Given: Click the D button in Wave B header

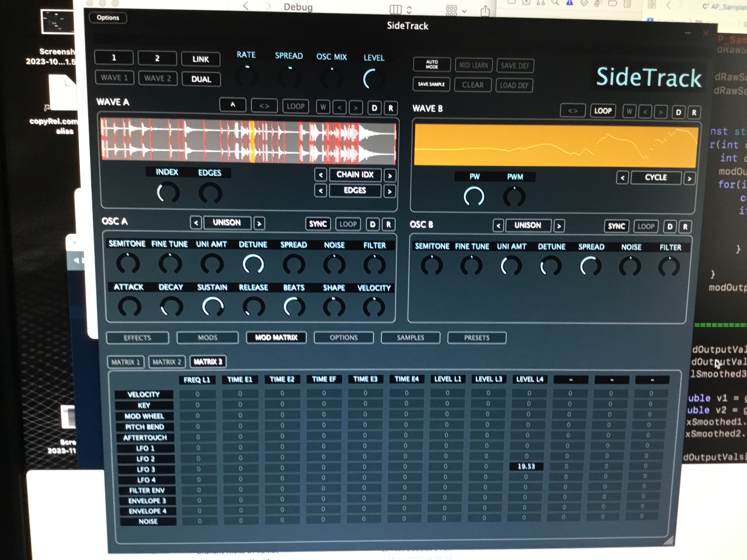Looking at the screenshot, I should 678,112.
